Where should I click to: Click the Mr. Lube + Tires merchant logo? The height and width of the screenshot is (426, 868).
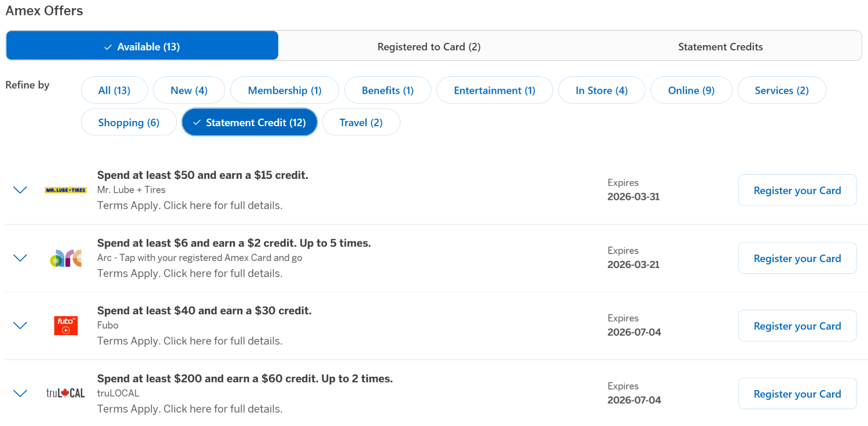[x=65, y=189]
